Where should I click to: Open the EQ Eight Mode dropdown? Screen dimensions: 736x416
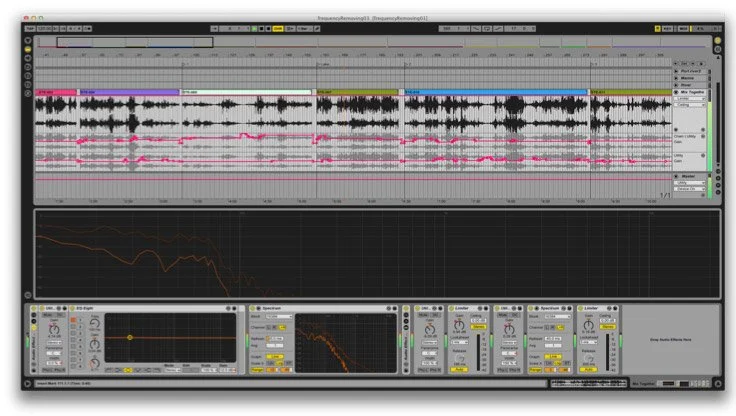pyautogui.click(x=173, y=370)
